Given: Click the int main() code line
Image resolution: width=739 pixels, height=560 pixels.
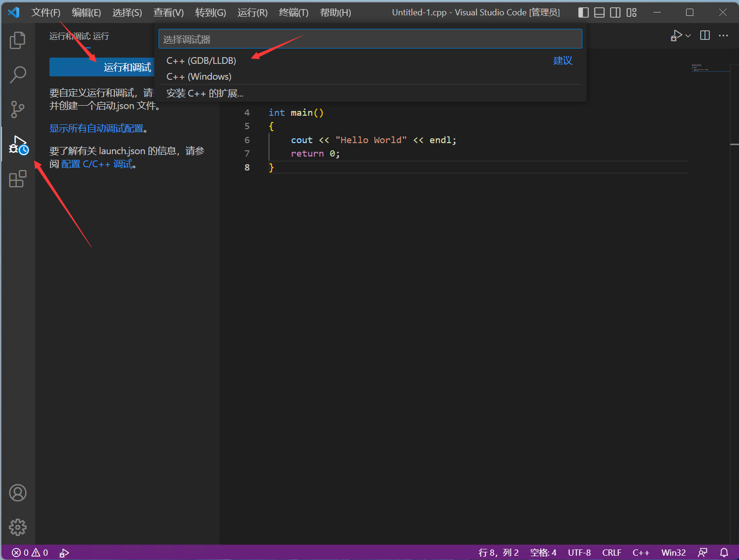Looking at the screenshot, I should click(x=296, y=113).
